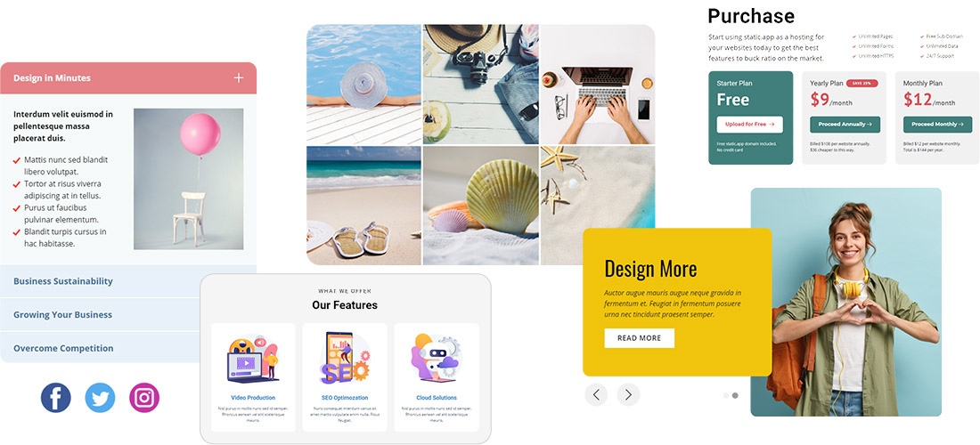The height and width of the screenshot is (445, 980).
Task: Open the Twitter social icon
Action: pos(100,398)
